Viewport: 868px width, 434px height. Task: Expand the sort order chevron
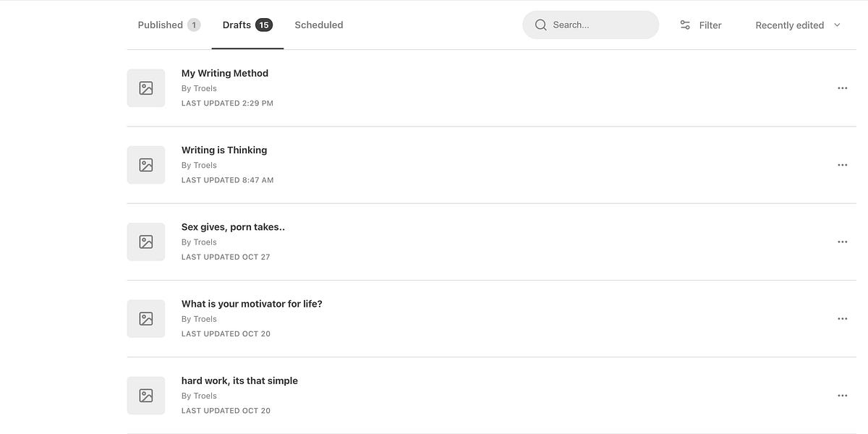click(836, 24)
